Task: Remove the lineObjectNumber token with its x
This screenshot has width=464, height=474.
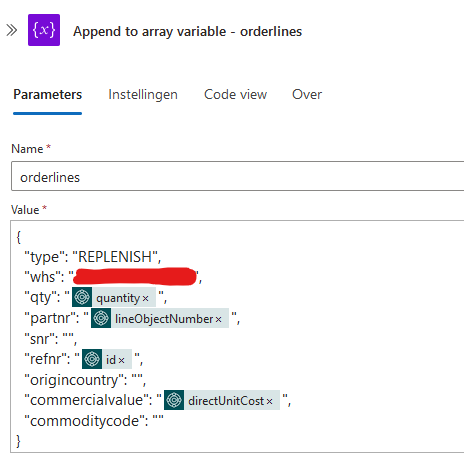Action: [218, 320]
